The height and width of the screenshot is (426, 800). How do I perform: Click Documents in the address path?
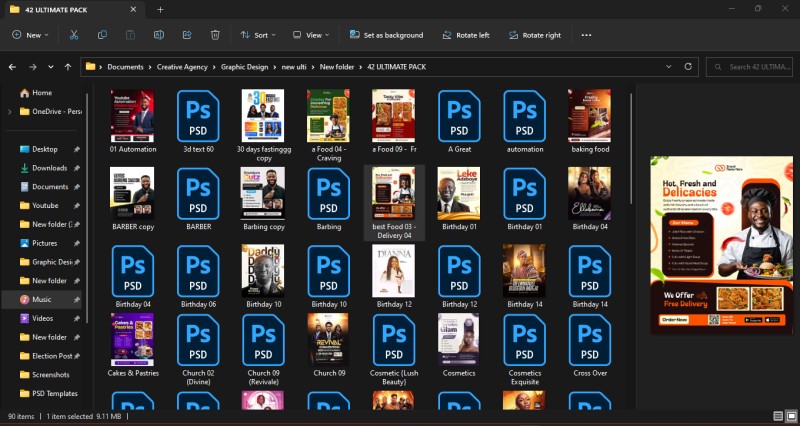125,67
